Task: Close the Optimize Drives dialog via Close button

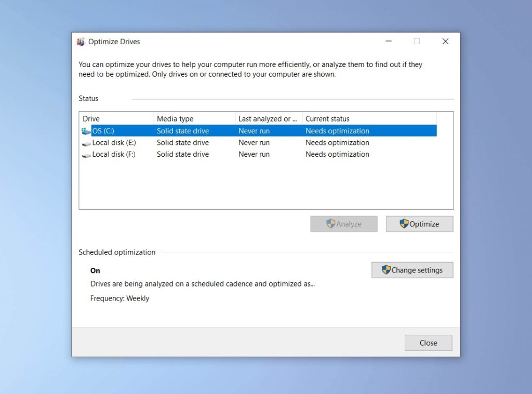Action: click(x=428, y=343)
